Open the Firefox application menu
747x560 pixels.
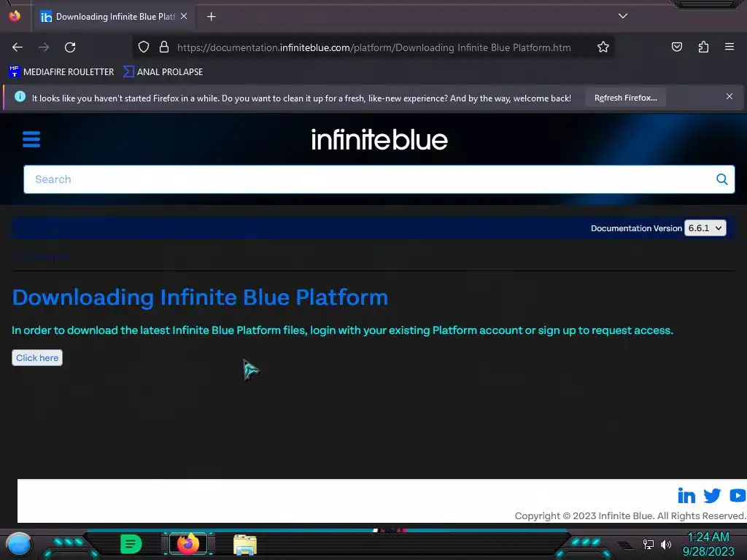tap(729, 47)
